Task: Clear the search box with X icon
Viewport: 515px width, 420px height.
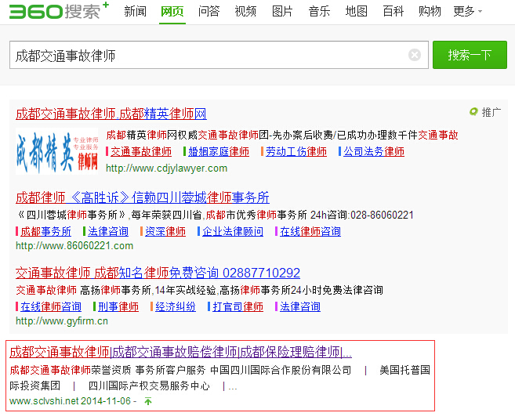Action: point(415,55)
